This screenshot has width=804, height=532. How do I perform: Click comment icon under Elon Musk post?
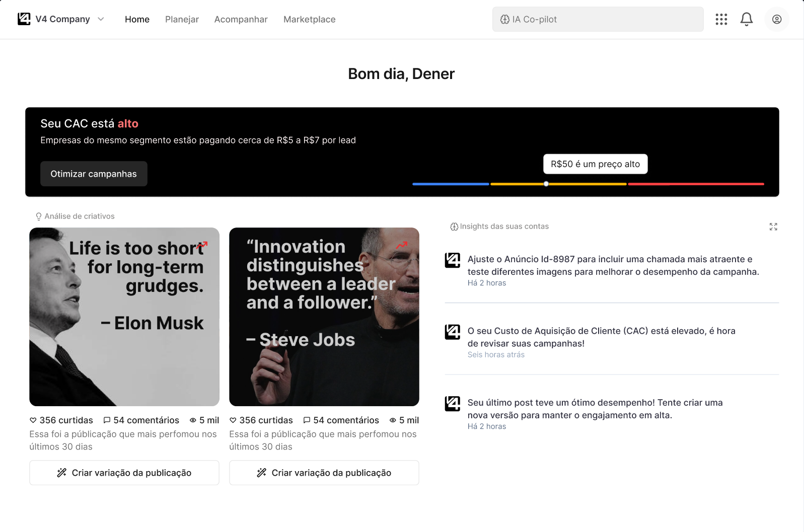[107, 420]
